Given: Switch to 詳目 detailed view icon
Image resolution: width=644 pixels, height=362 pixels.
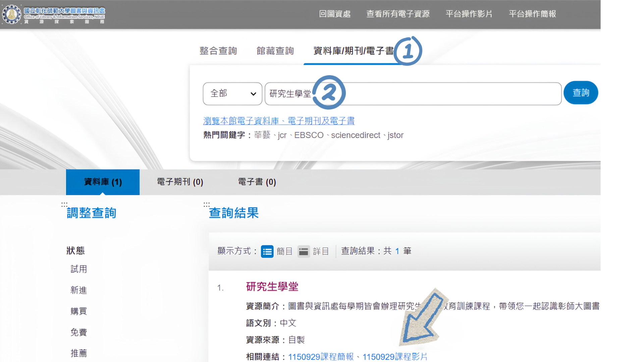Looking at the screenshot, I should 304,251.
